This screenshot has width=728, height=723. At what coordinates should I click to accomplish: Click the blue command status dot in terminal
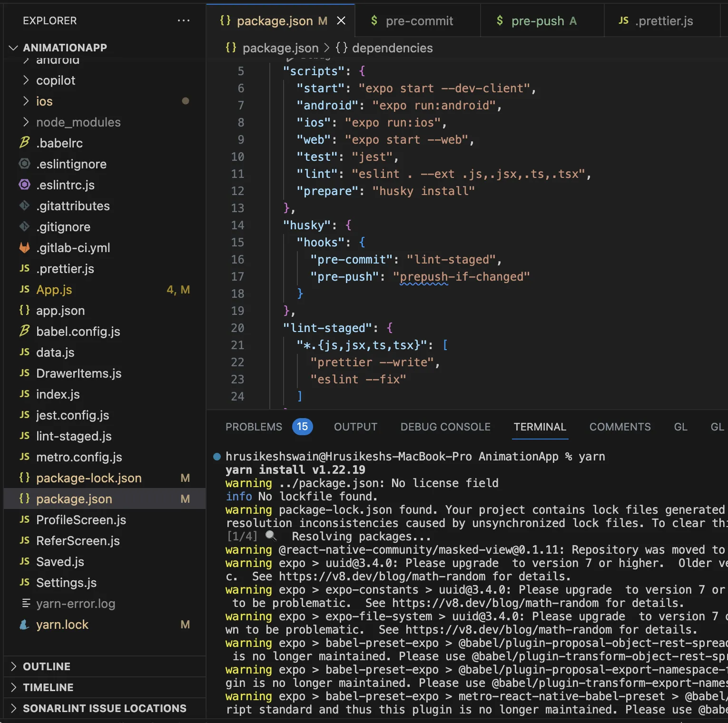click(x=217, y=457)
